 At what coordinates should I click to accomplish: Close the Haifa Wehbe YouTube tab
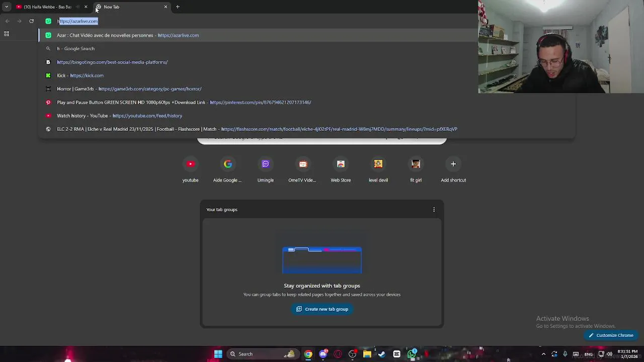point(86,7)
